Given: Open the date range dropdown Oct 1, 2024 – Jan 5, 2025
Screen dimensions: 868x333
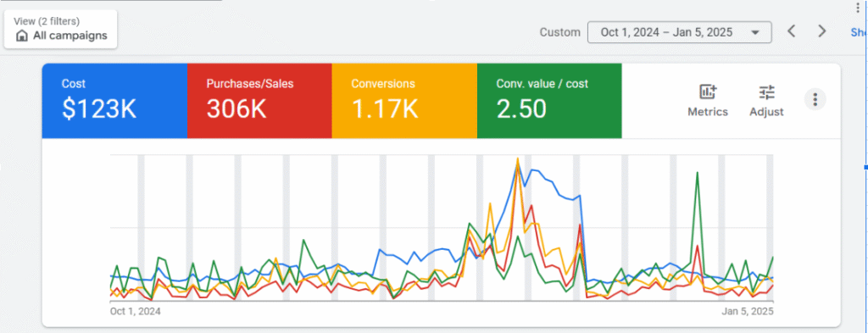Looking at the screenshot, I should point(679,32).
